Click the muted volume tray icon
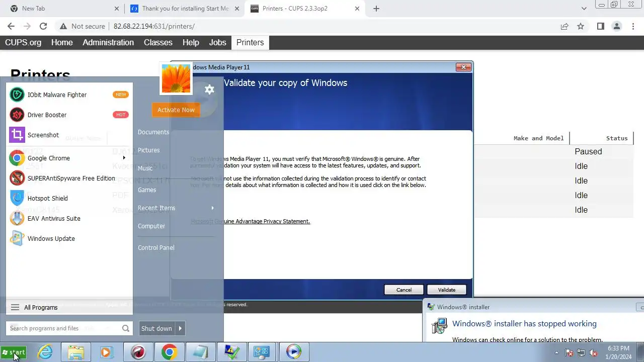This screenshot has width=644, height=362. point(593,353)
